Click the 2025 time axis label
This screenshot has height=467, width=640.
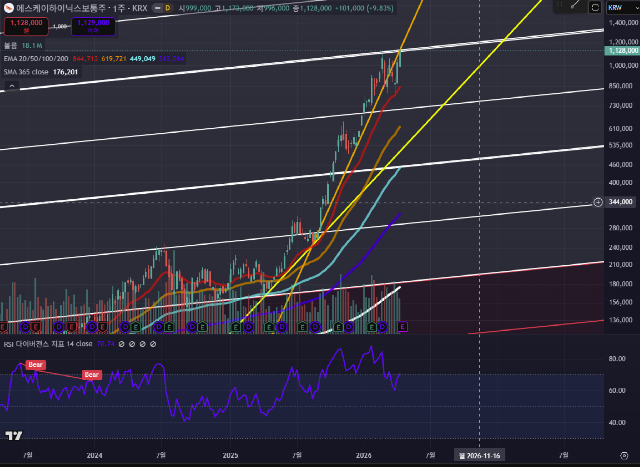230,455
